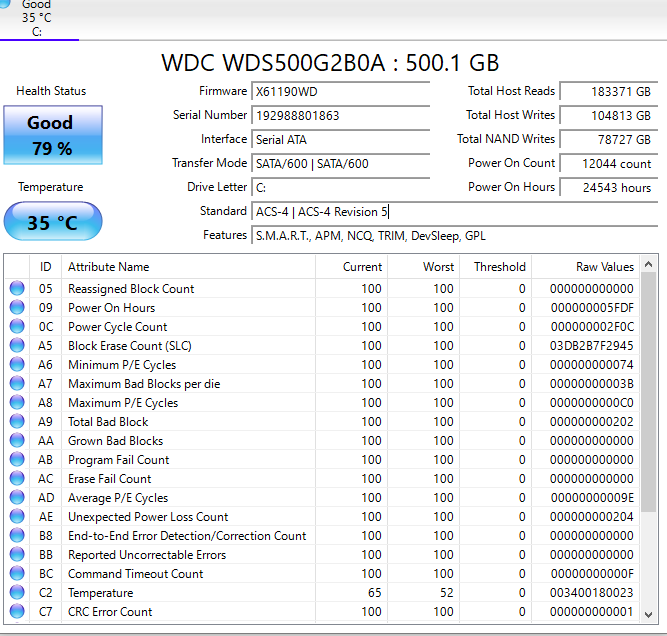Click the status orb for Temperature attribute row
The height and width of the screenshot is (636, 667).
tap(17, 593)
